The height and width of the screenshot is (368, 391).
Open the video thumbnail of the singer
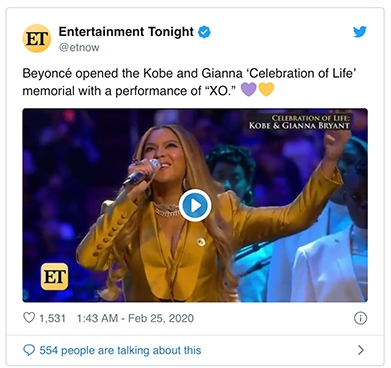click(195, 205)
